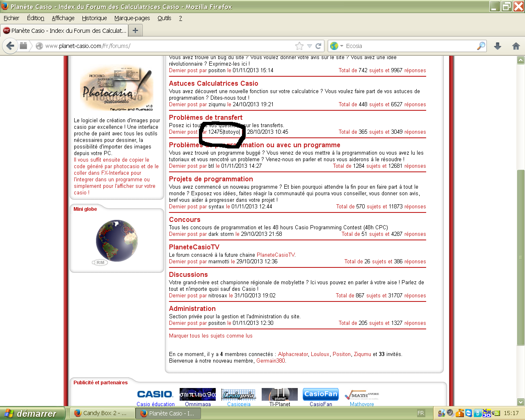The height and width of the screenshot is (420, 525).
Task: Click the orange security alert tray icon
Action: point(459,413)
